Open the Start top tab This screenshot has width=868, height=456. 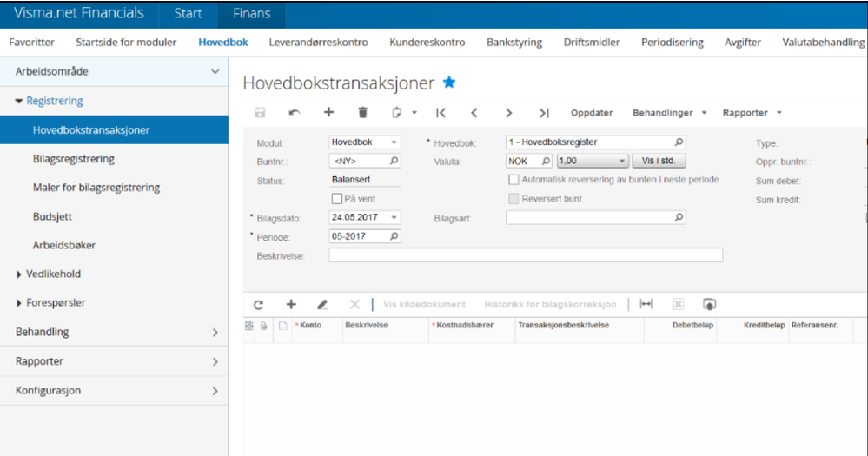pyautogui.click(x=188, y=14)
